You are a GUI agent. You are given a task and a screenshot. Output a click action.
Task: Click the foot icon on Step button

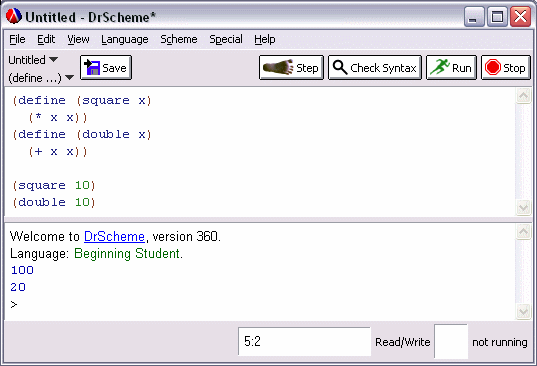(278, 67)
